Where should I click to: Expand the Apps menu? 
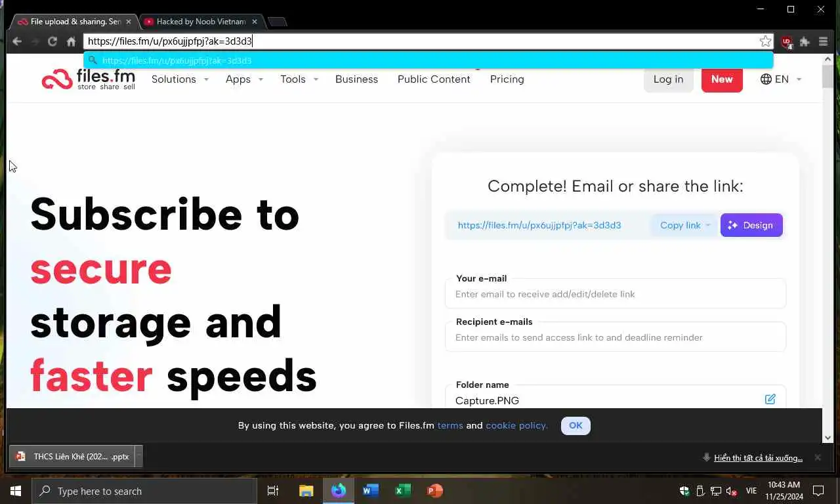tap(244, 79)
